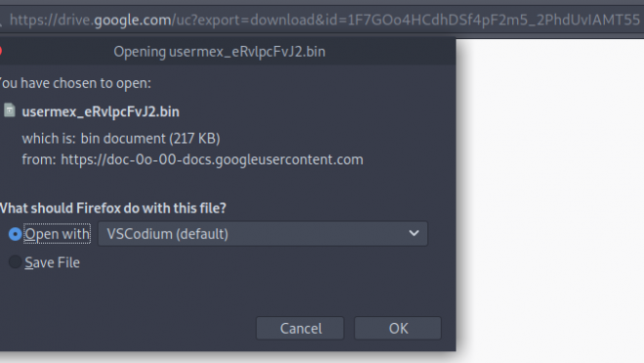Close the dialog with the red button
The width and height of the screenshot is (644, 363).
point(0,51)
